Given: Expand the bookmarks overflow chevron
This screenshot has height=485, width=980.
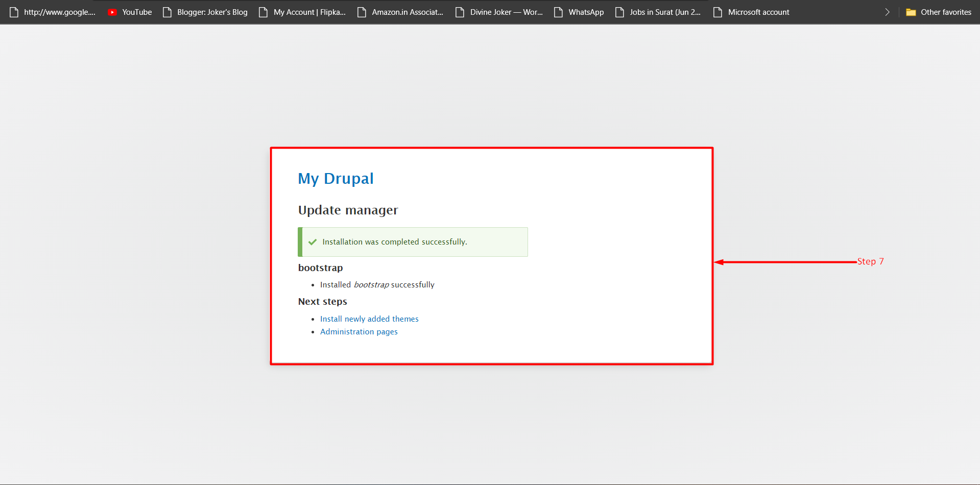Looking at the screenshot, I should click(x=887, y=12).
